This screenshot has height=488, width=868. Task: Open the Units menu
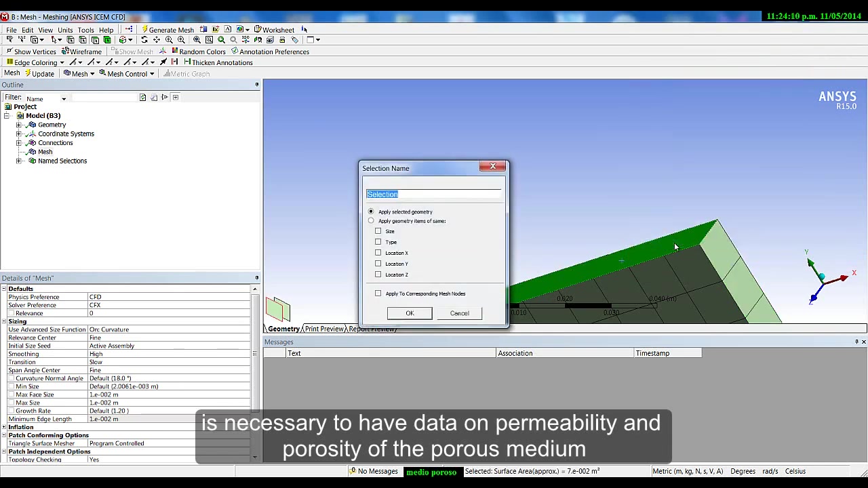pos(65,30)
